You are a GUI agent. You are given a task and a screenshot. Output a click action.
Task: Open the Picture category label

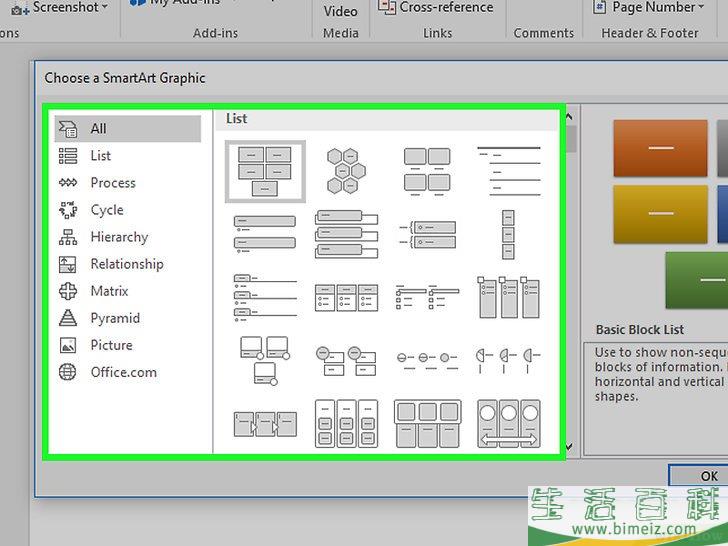click(x=111, y=345)
